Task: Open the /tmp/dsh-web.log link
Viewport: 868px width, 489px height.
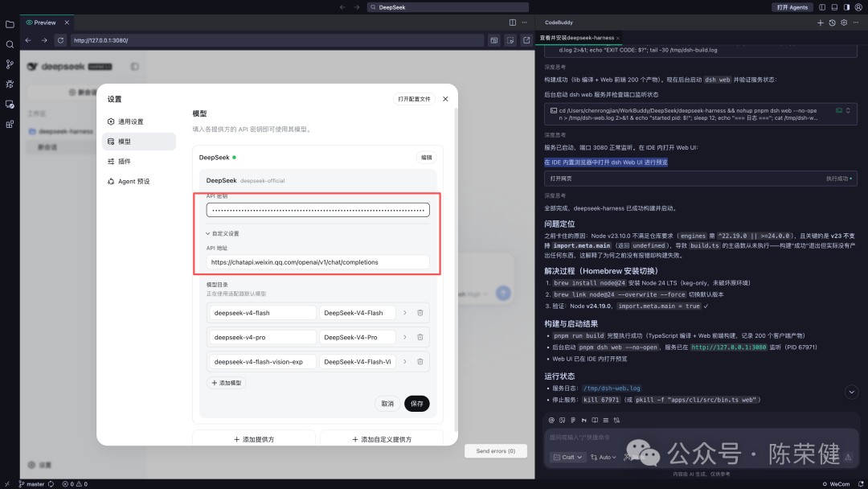Action: 612,388
